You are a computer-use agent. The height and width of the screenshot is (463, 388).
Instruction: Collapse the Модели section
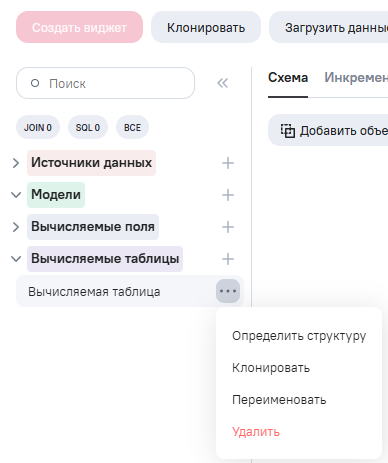click(x=16, y=195)
